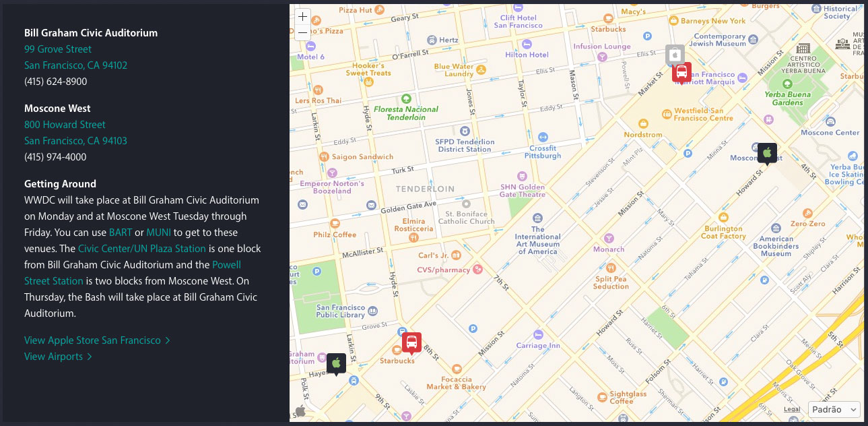The image size is (868, 426).
Task: Click the Centro Artístico Yerba Buena icon
Action: [803, 49]
